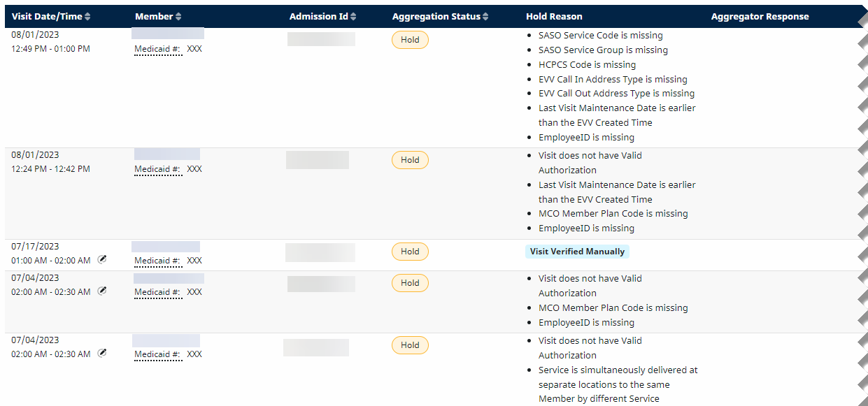Click Hold badge for 12:49 PM visit
Image resolution: width=868 pixels, height=406 pixels.
[x=410, y=40]
